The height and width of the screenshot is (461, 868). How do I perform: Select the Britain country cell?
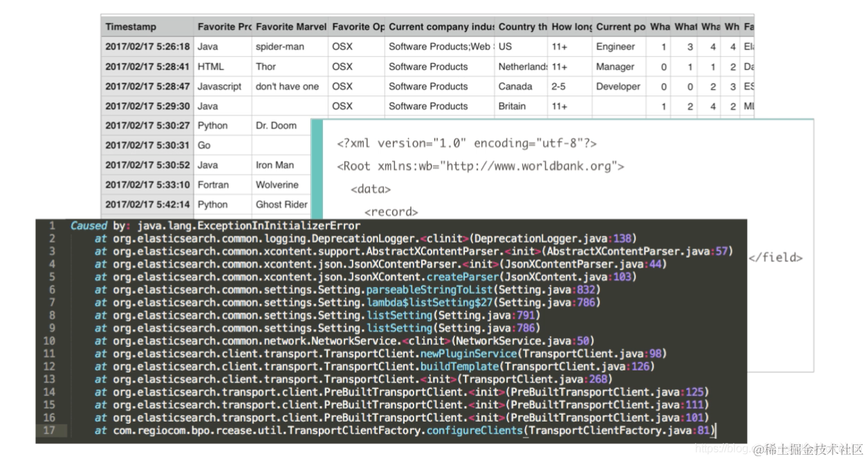coord(521,106)
